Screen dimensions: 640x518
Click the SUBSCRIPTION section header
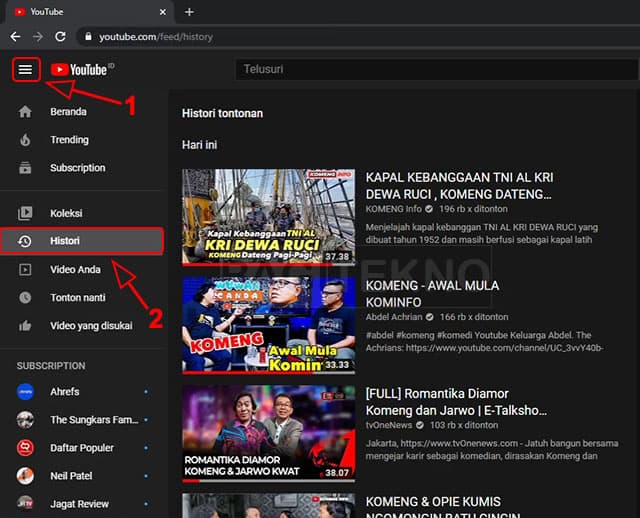51,366
